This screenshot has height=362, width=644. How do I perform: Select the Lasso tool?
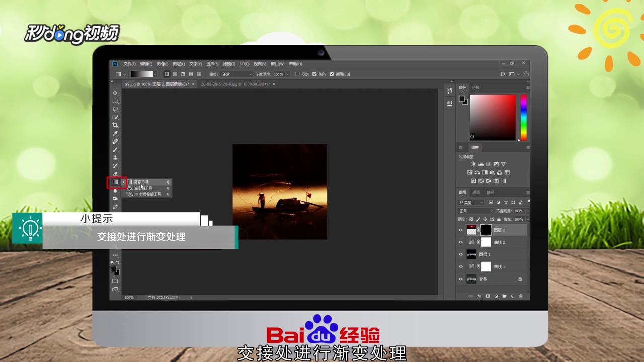tap(115, 109)
